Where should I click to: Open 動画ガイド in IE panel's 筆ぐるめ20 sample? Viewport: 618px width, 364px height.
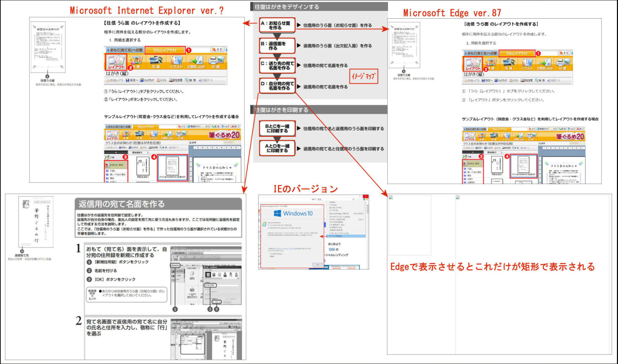tap(194, 127)
